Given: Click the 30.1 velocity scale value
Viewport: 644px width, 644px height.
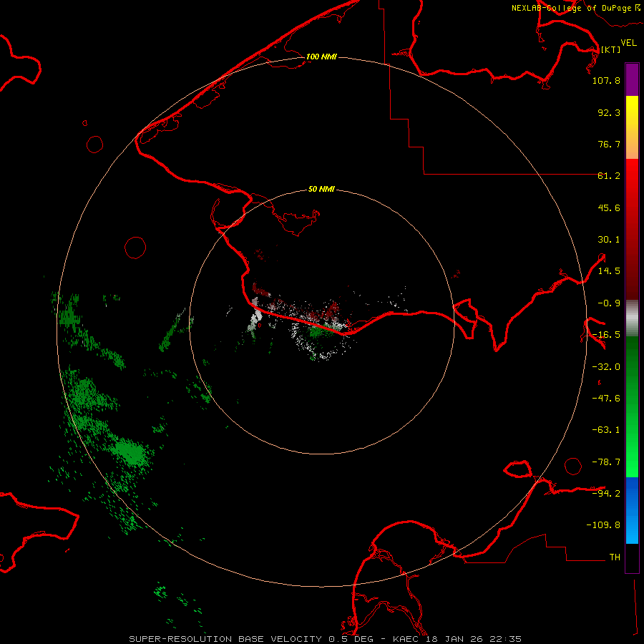Looking at the screenshot, I should coord(609,240).
